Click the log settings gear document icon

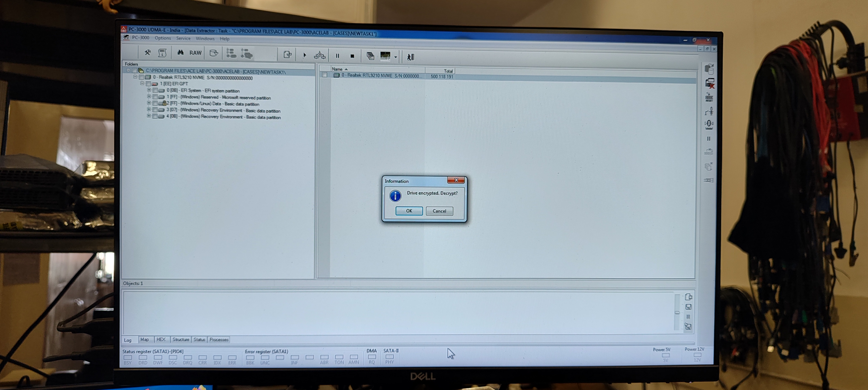(688, 297)
